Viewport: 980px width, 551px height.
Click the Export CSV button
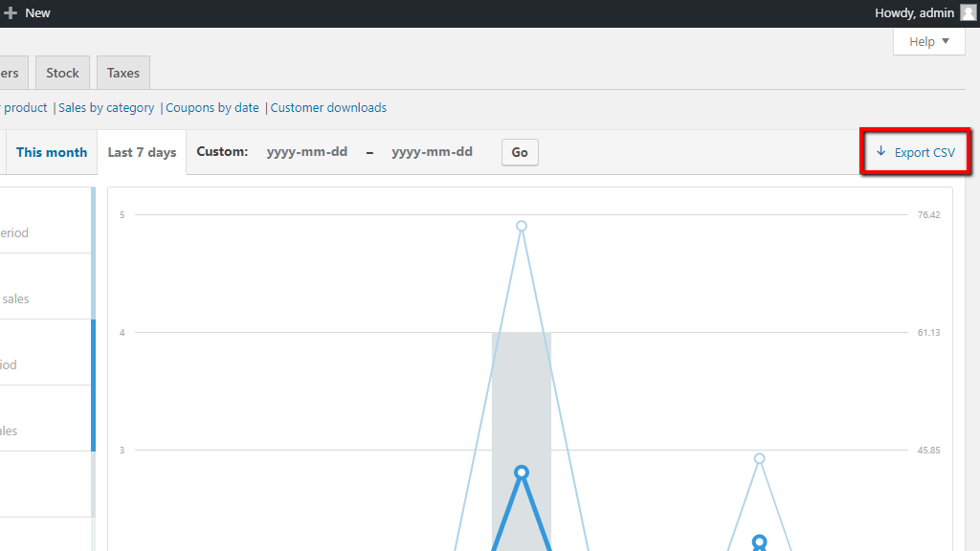915,151
